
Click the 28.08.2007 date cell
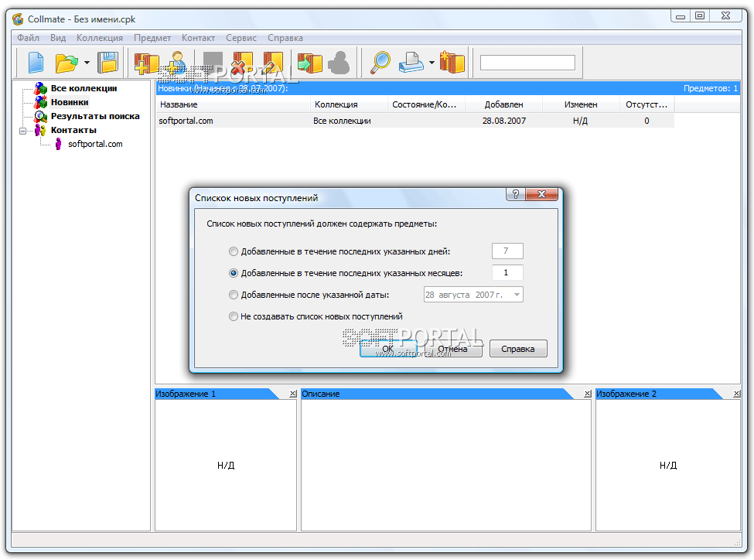click(x=504, y=121)
